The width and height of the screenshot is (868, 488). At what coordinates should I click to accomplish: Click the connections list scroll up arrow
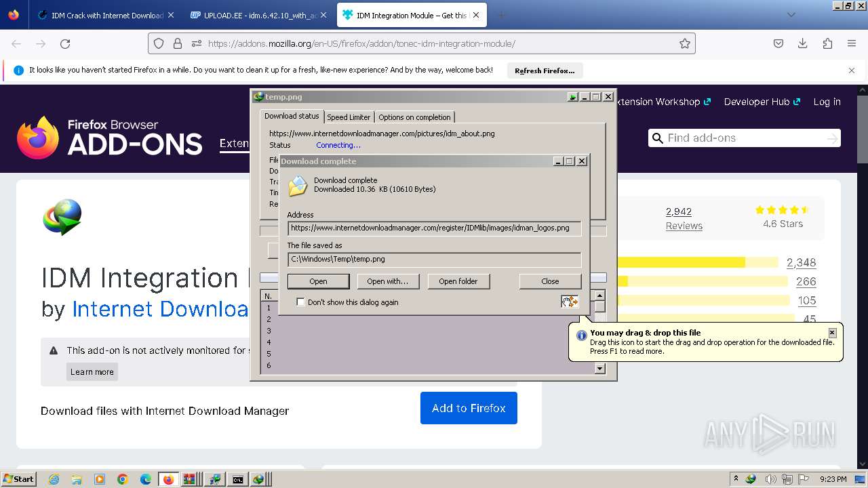(x=599, y=296)
